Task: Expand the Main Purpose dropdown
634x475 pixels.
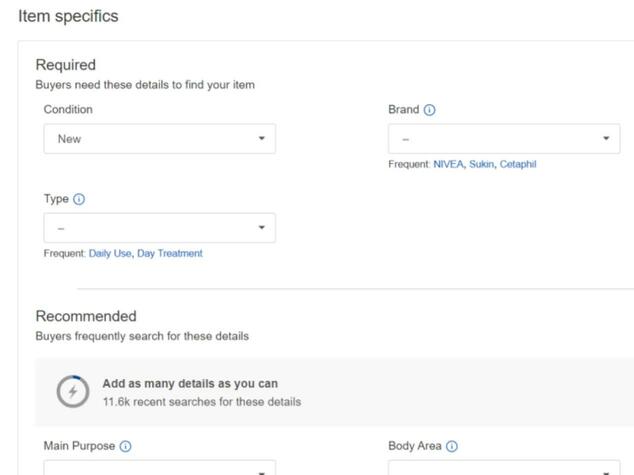Action: [160, 467]
